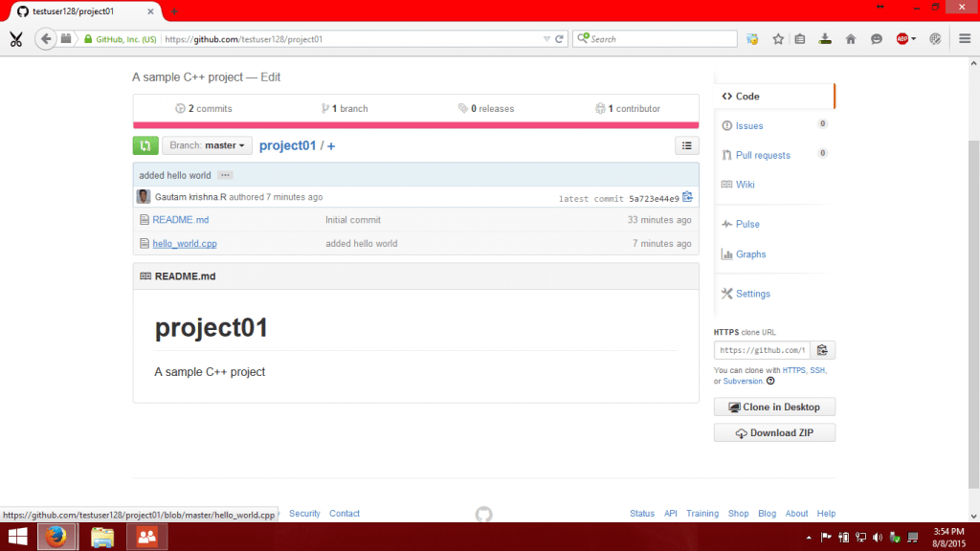Click the scissors icon left of back button

15,39
